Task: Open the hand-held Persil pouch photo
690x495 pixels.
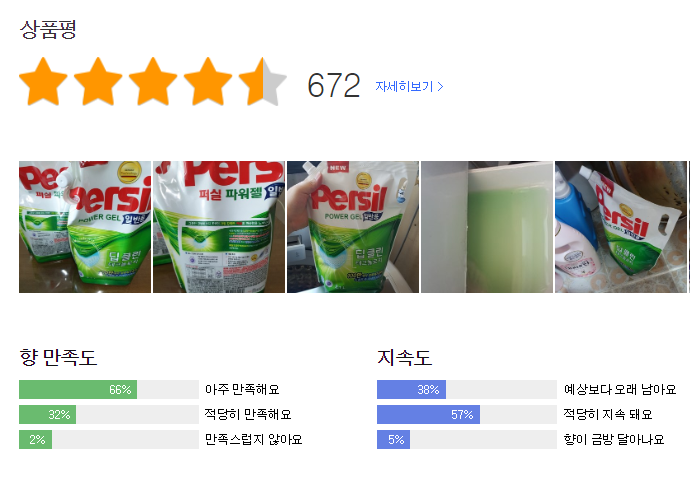Action: 353,227
